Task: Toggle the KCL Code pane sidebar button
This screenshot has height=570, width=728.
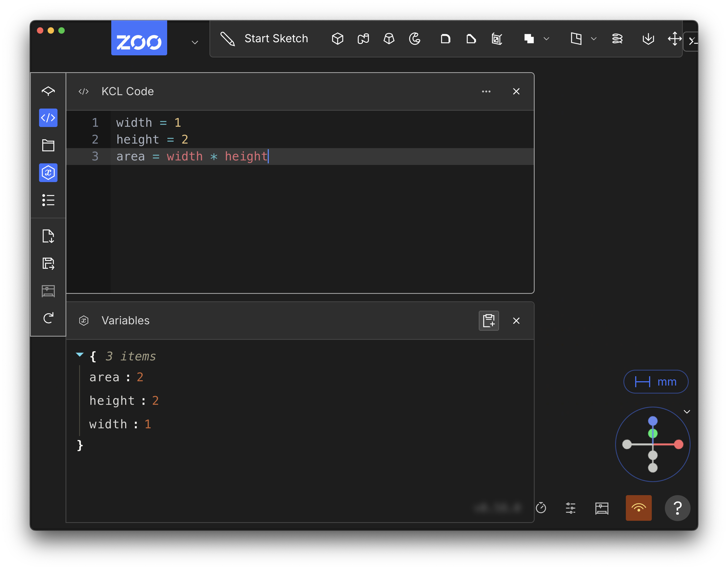Action: click(x=48, y=118)
